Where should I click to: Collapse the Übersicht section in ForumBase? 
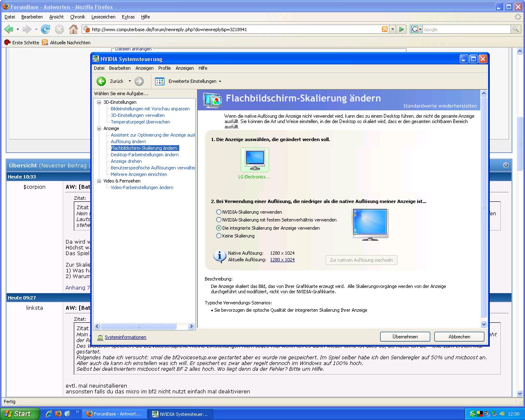pos(506,165)
